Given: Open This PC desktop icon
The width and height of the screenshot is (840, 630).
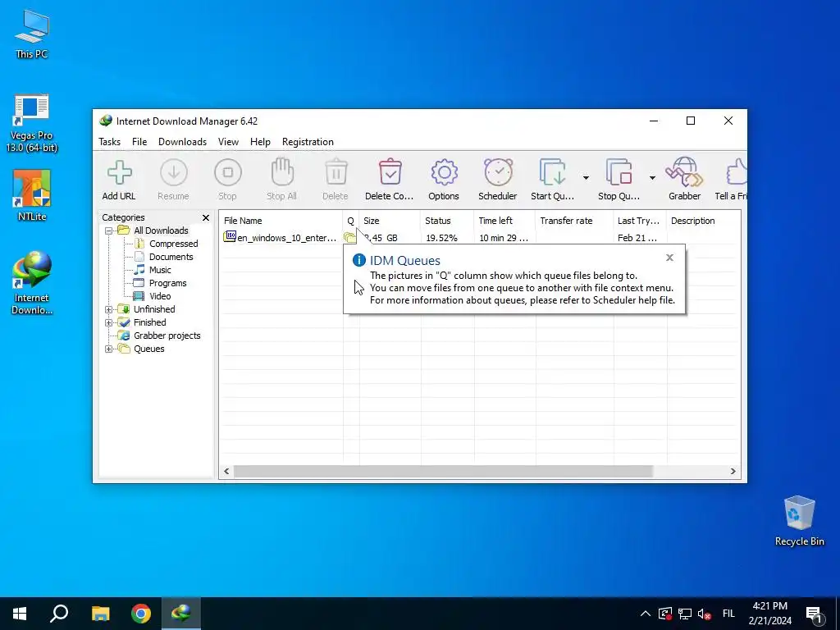Looking at the screenshot, I should click(x=32, y=34).
